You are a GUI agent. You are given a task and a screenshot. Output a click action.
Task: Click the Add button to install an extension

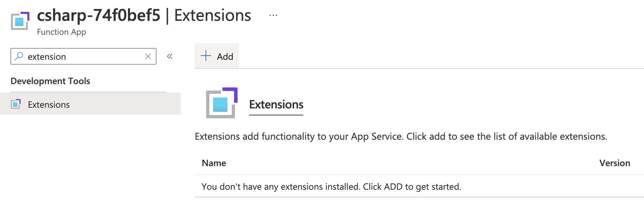coord(217,56)
